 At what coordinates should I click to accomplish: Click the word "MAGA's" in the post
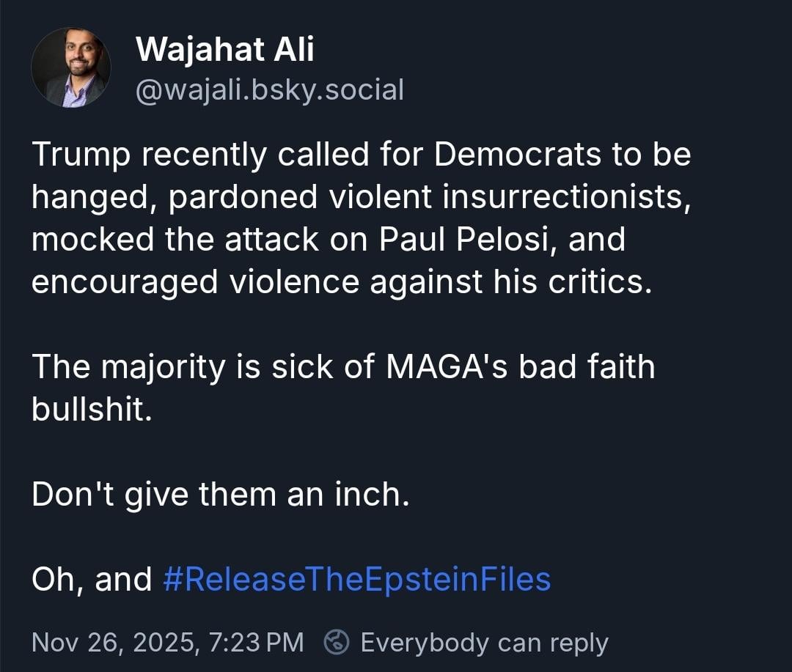pos(447,367)
